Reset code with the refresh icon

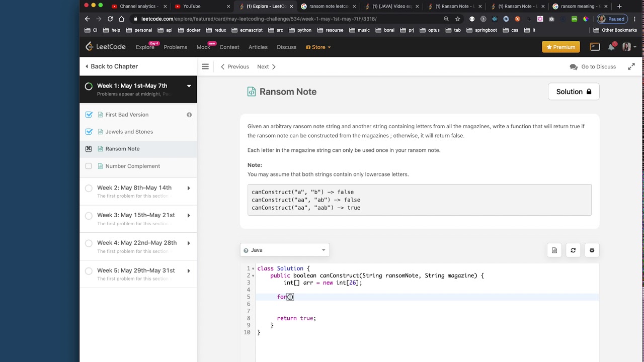573,250
